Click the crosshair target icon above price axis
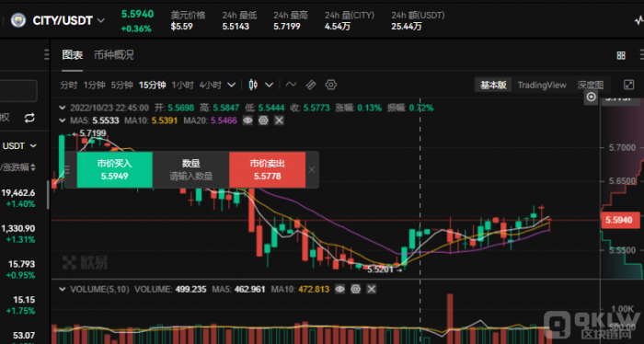This screenshot has width=644, height=344. (591, 97)
